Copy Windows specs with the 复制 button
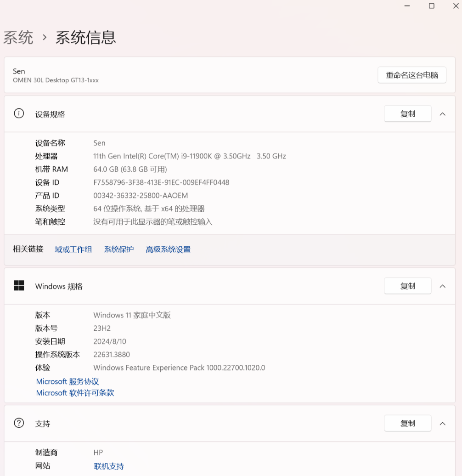This screenshot has width=462, height=476. pyautogui.click(x=407, y=286)
